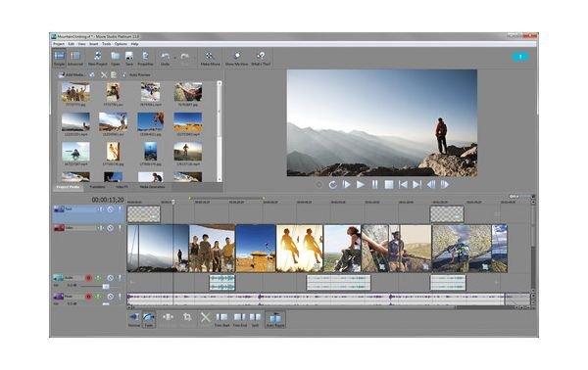Click Trim Start below the timeline
The width and height of the screenshot is (588, 370).
(222, 319)
